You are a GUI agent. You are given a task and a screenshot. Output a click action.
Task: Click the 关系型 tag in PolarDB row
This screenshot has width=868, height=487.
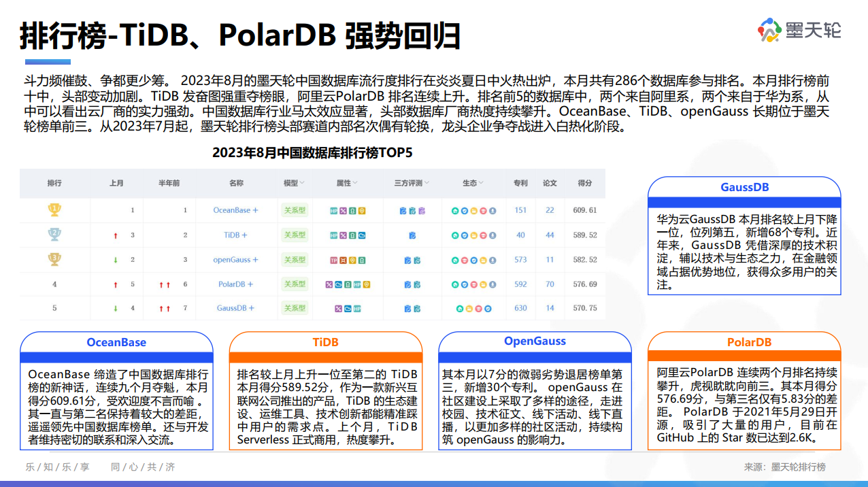[295, 284]
